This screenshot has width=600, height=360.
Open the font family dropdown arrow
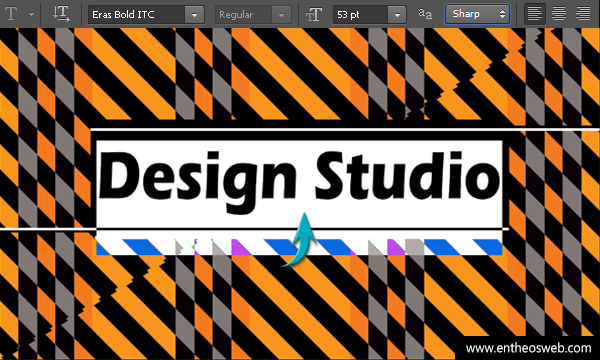point(194,15)
